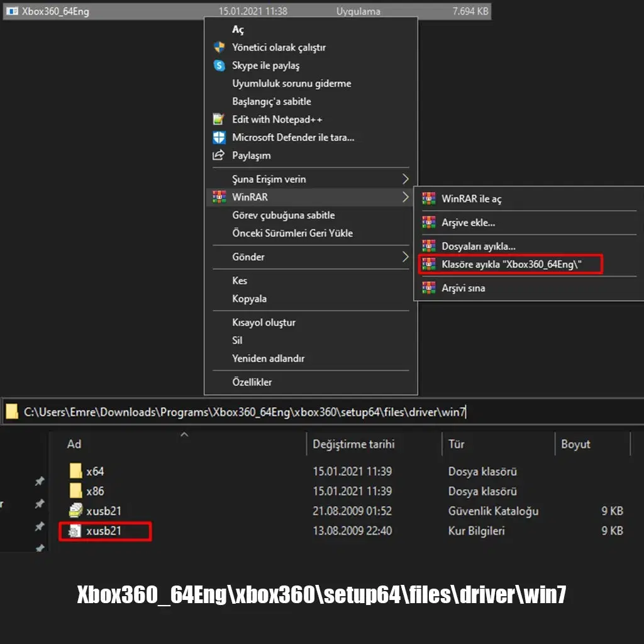Click the folder icon in address bar
Image resolution: width=644 pixels, height=644 pixels.
(x=12, y=411)
